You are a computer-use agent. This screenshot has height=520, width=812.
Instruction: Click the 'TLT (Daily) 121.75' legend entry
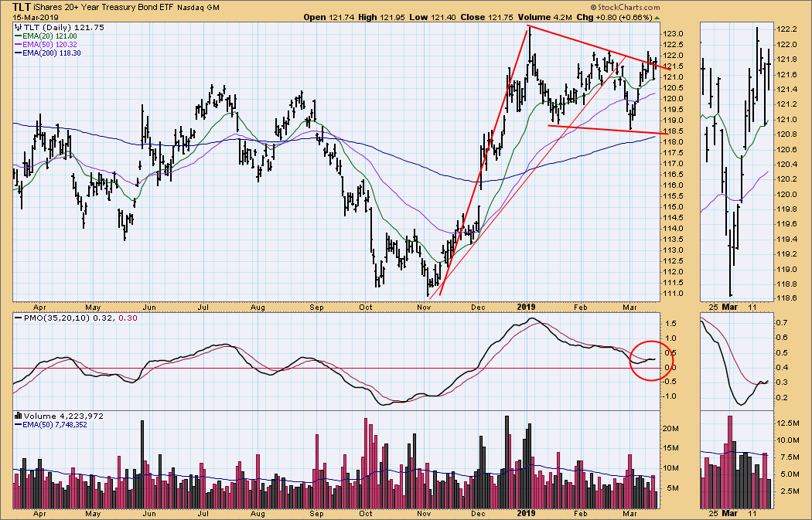tap(64, 27)
